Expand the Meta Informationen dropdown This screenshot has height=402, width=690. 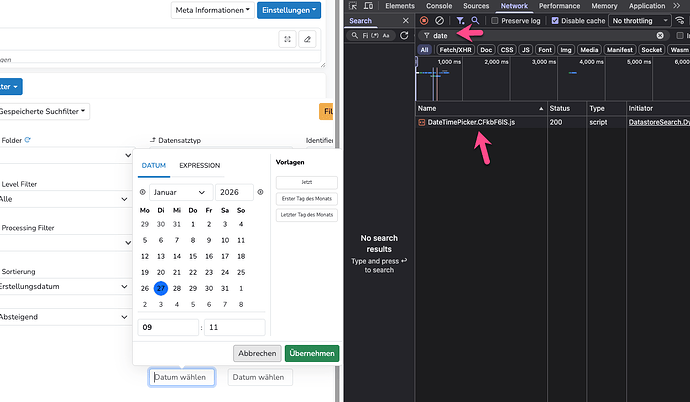tap(212, 10)
